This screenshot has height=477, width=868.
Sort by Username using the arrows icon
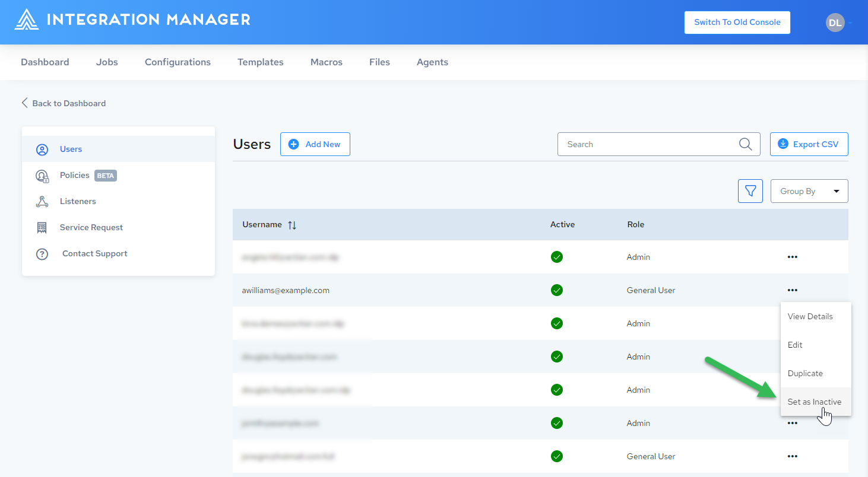(292, 225)
